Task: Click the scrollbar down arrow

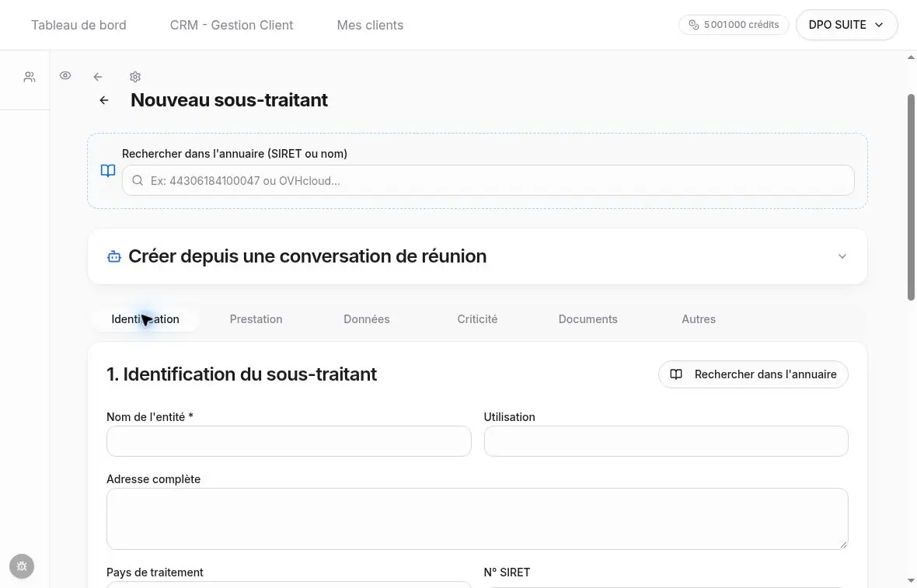Action: [911, 581]
